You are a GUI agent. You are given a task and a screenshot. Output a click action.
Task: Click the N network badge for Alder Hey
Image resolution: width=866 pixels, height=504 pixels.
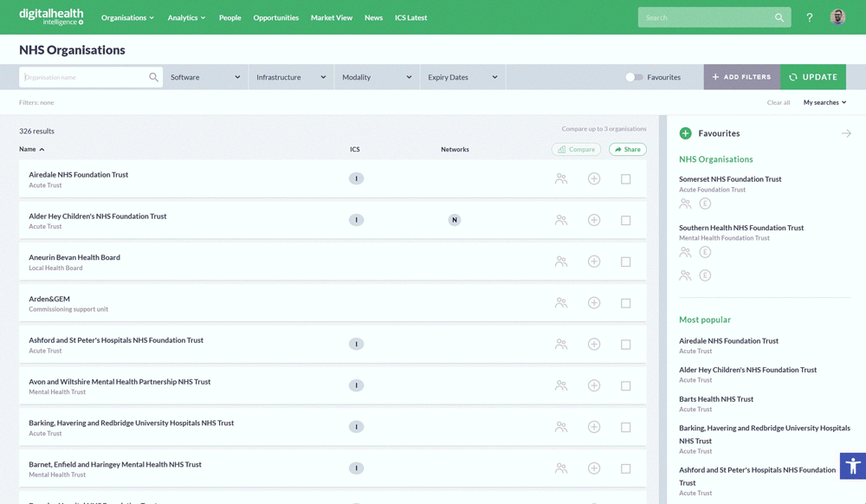tap(454, 220)
